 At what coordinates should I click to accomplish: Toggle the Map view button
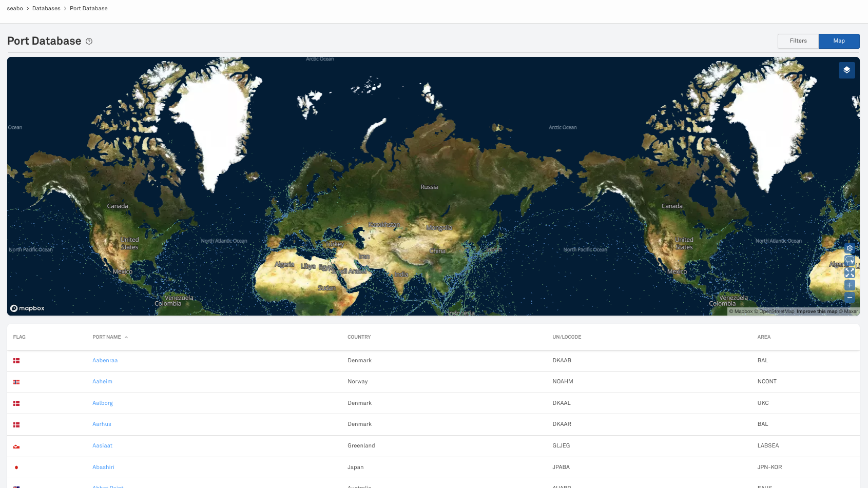point(839,41)
